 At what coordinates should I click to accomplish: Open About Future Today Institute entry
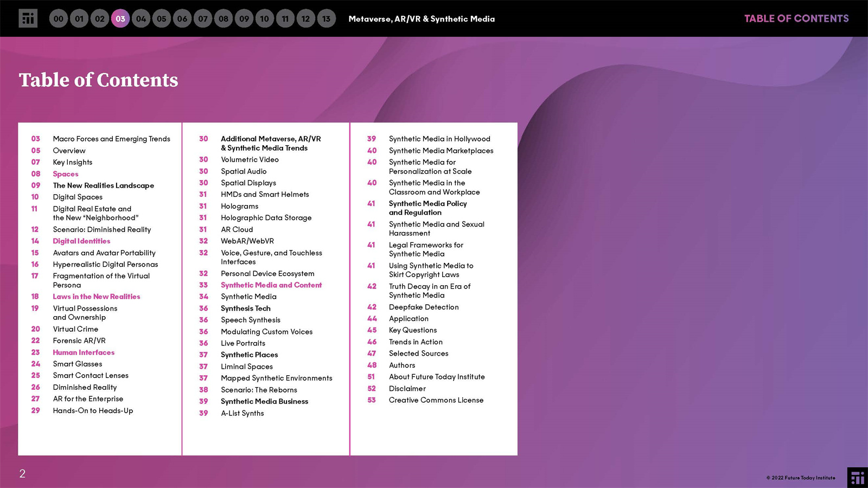pyautogui.click(x=436, y=377)
